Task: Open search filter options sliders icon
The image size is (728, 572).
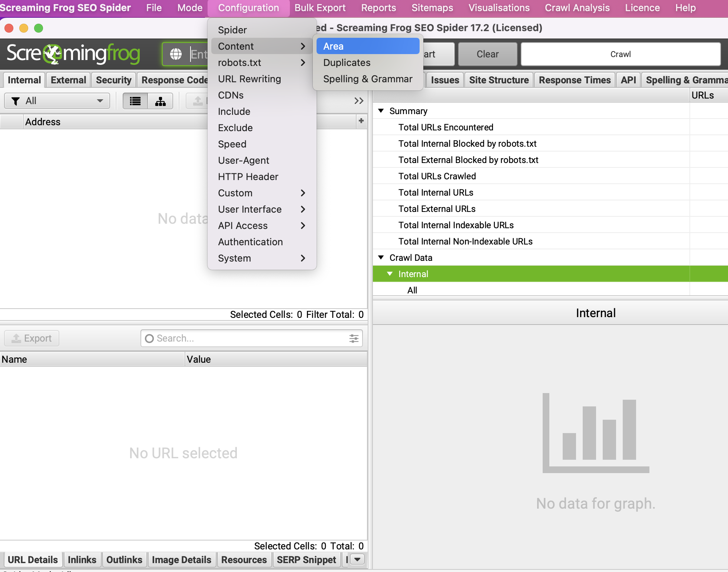Action: 354,338
